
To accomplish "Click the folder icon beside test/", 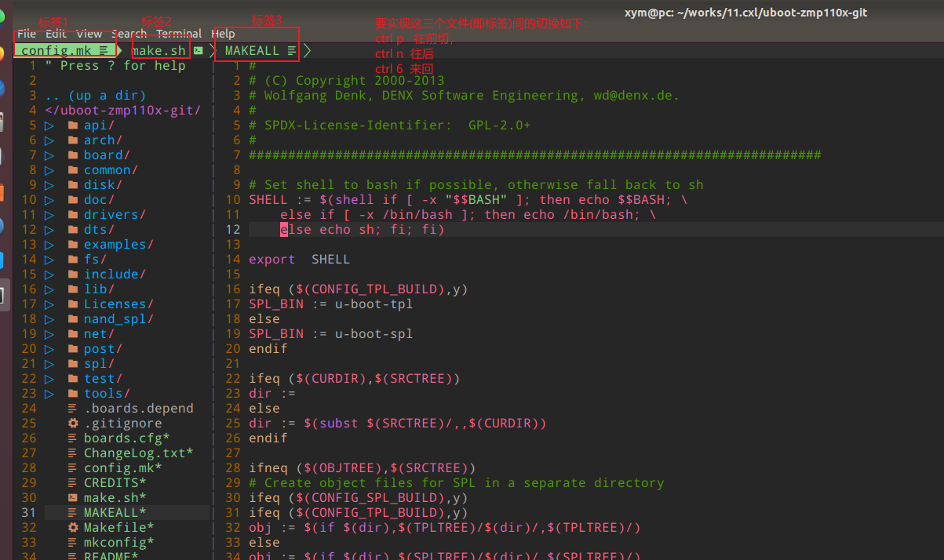I will (72, 379).
